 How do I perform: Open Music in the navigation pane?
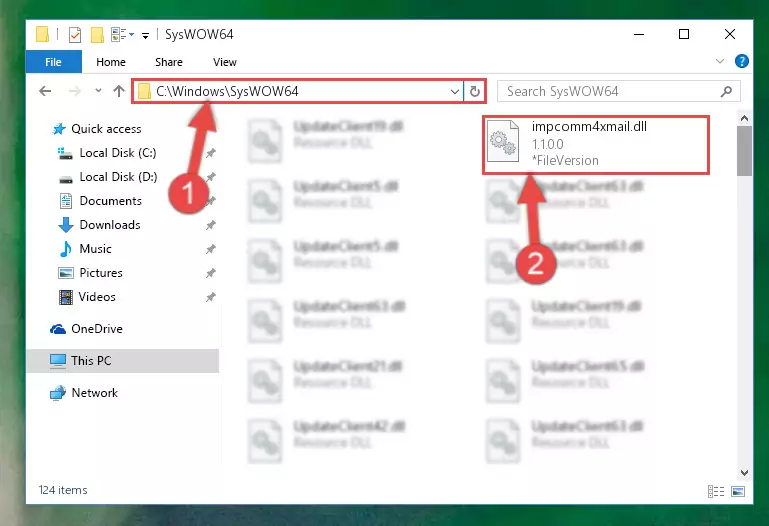[95, 249]
